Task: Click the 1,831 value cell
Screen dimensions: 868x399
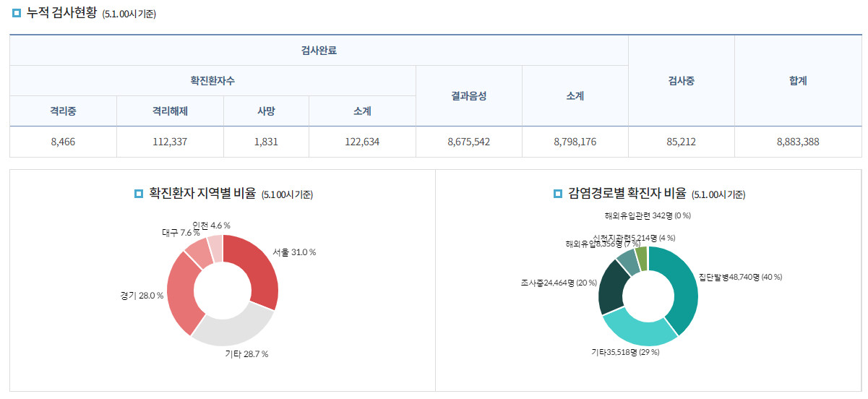Action: 266,142
